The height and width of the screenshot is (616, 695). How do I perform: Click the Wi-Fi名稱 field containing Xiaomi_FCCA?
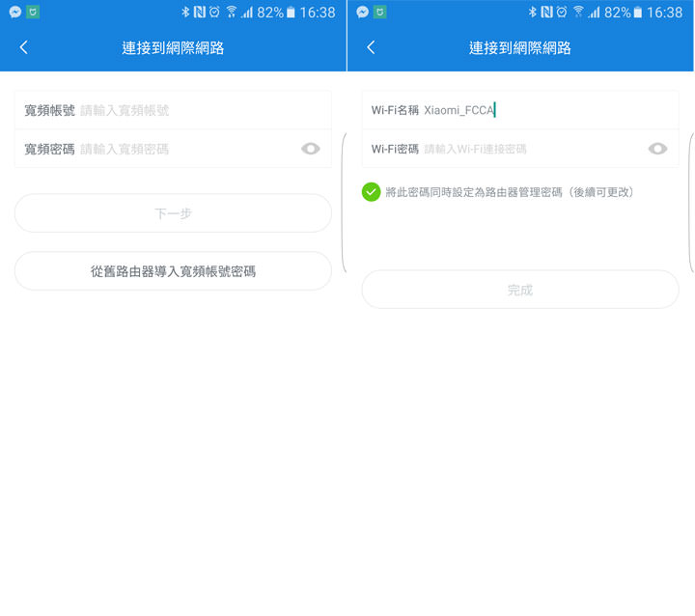(541, 110)
